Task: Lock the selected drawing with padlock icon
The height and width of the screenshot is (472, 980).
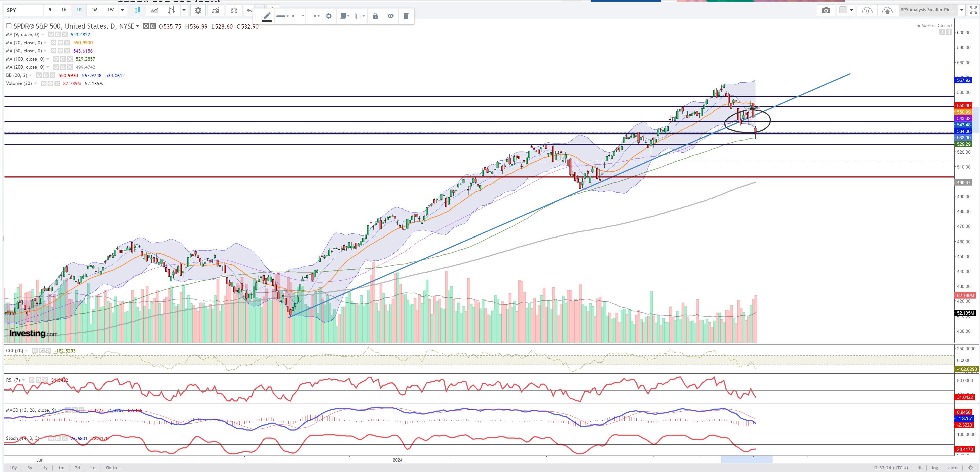Action: point(375,16)
